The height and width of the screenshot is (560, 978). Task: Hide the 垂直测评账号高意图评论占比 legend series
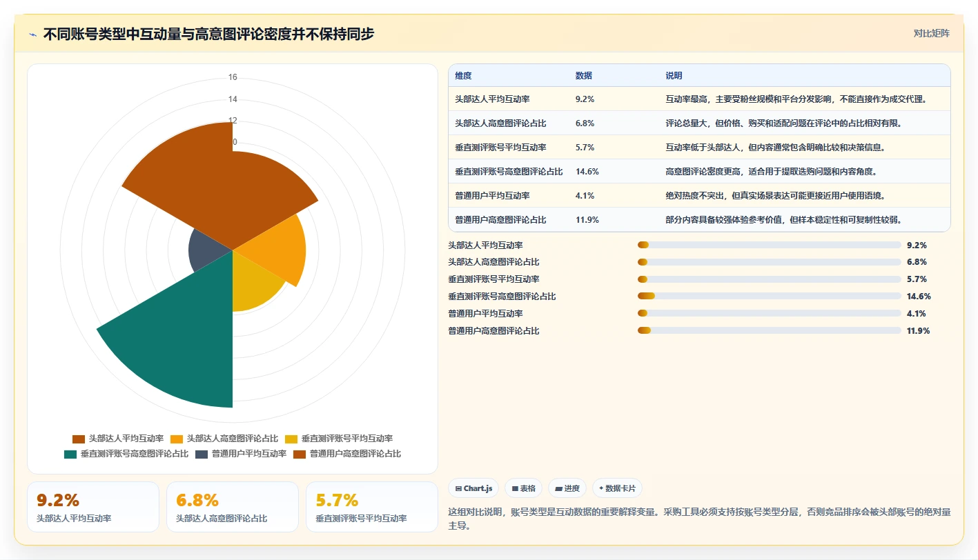[x=126, y=454]
